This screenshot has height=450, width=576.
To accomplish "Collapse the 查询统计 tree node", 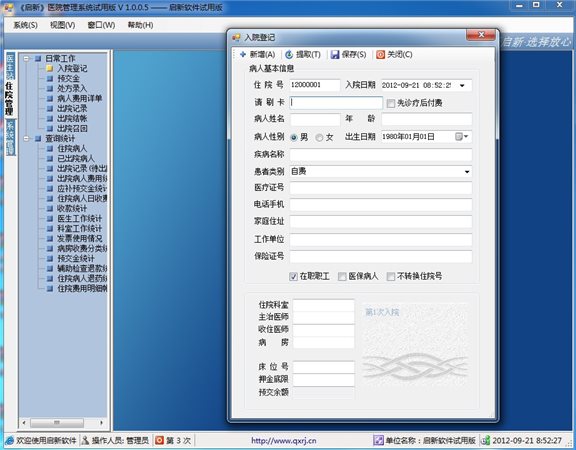I will pos(26,138).
